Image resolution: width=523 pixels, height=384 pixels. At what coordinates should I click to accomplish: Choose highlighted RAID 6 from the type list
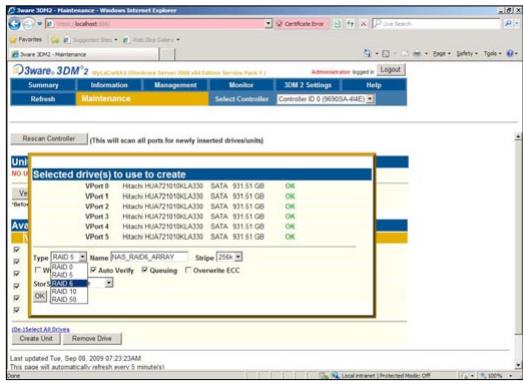pos(69,283)
